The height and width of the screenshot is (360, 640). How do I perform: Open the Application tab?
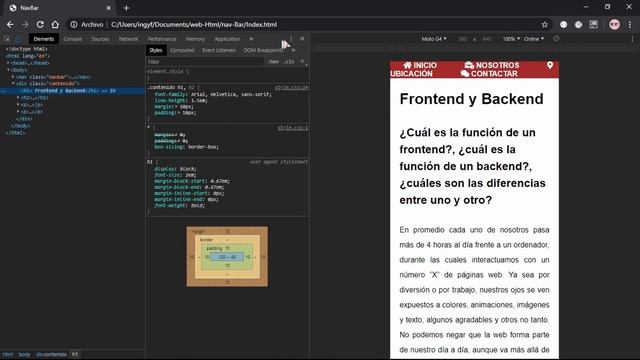tap(227, 39)
